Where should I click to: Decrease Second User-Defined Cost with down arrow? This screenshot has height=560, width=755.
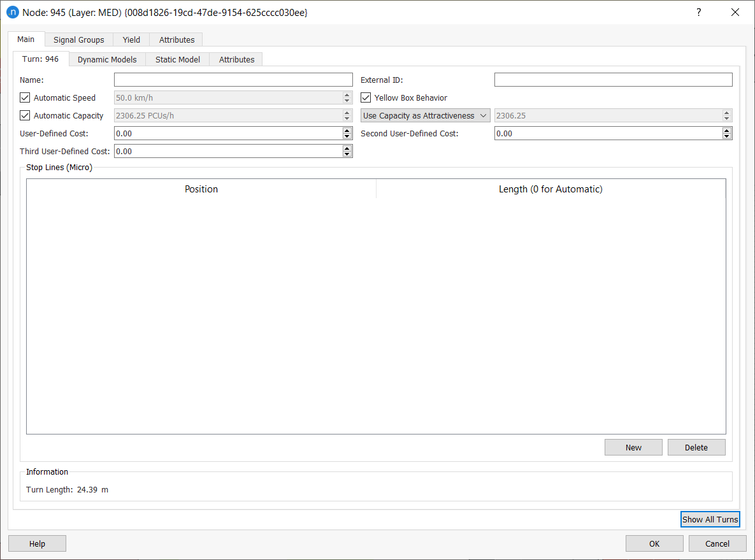click(x=726, y=136)
